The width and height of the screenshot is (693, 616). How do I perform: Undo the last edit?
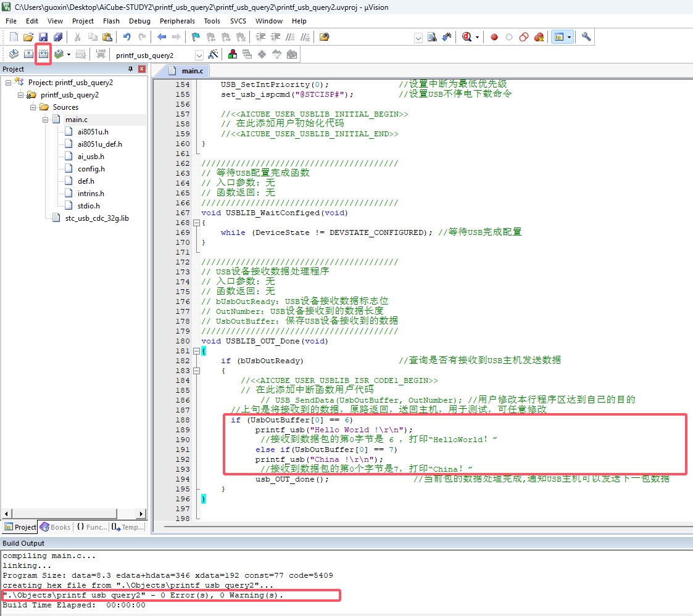pos(127,37)
